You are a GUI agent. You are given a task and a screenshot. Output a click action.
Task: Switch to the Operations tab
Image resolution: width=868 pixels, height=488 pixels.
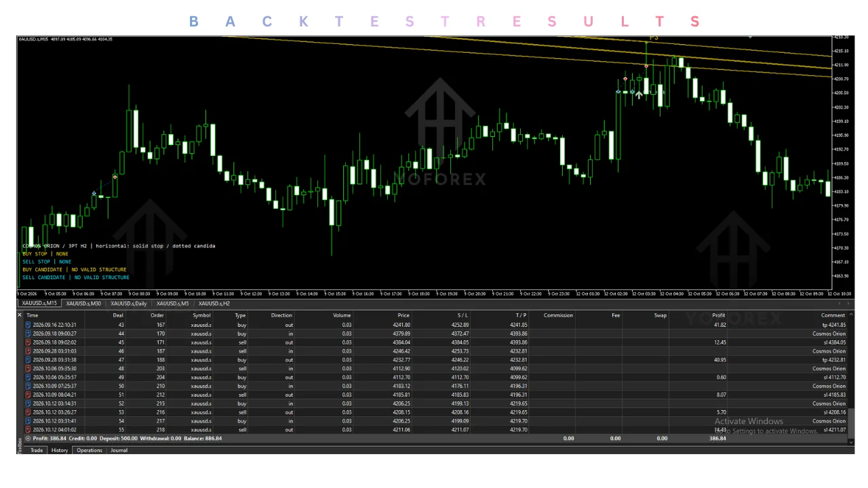(89, 451)
